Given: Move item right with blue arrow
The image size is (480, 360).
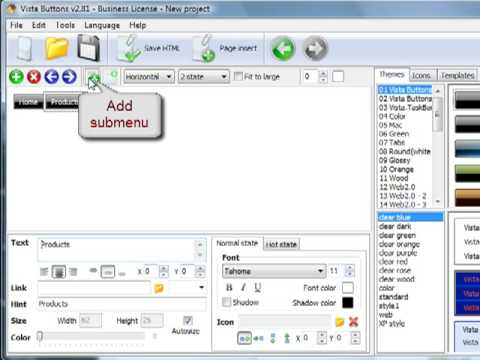Looking at the screenshot, I should pyautogui.click(x=69, y=77).
